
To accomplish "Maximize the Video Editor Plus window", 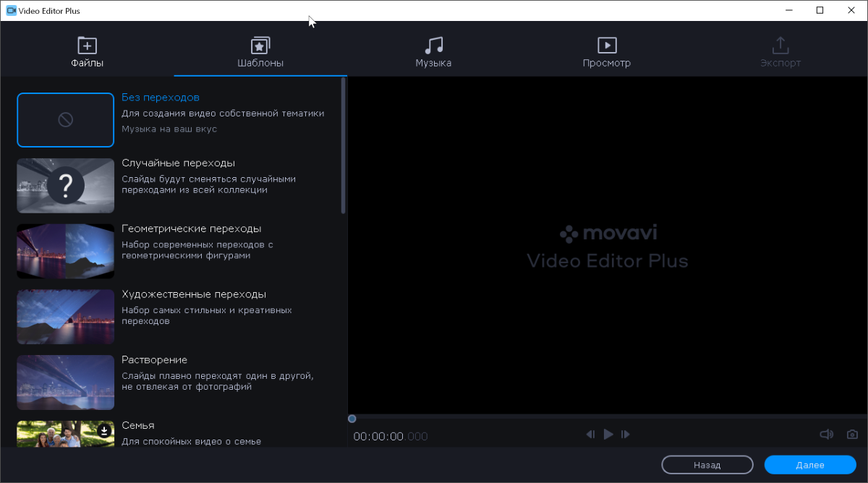I will point(820,10).
